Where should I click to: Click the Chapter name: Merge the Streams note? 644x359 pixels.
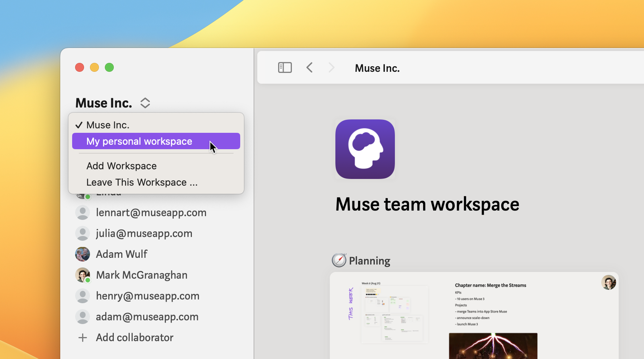(x=490, y=285)
